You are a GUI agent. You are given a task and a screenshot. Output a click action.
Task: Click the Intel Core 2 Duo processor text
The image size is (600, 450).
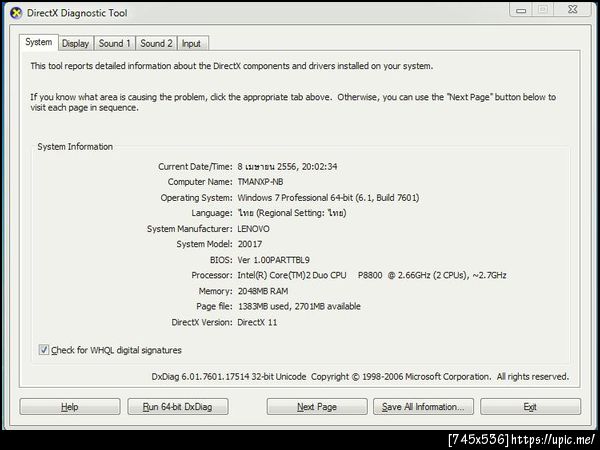pyautogui.click(x=372, y=276)
